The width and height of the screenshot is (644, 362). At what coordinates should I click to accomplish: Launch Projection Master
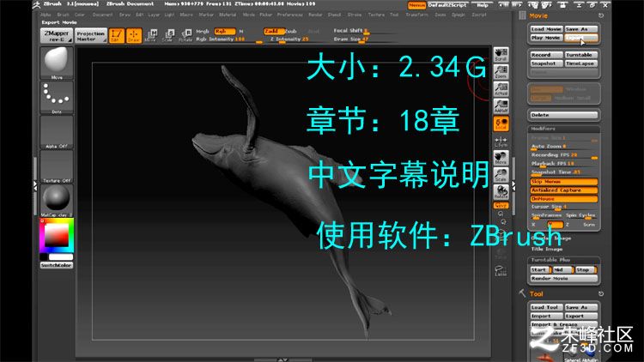coord(91,36)
